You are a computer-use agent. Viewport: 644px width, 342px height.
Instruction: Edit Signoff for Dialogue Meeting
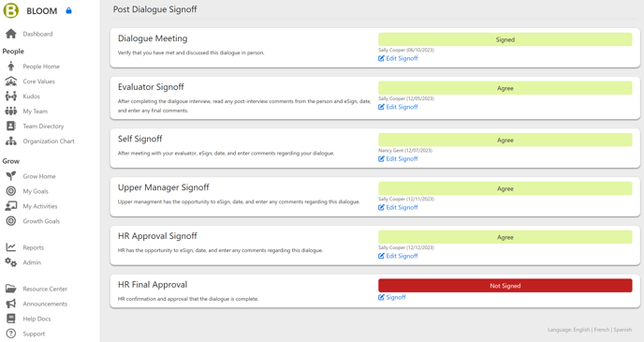click(x=398, y=58)
